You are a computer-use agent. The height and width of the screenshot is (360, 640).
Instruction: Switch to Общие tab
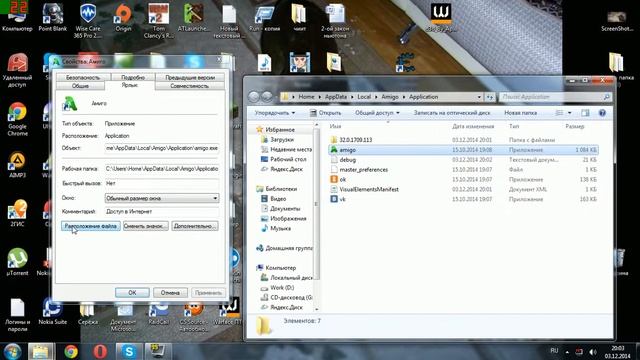(80, 86)
